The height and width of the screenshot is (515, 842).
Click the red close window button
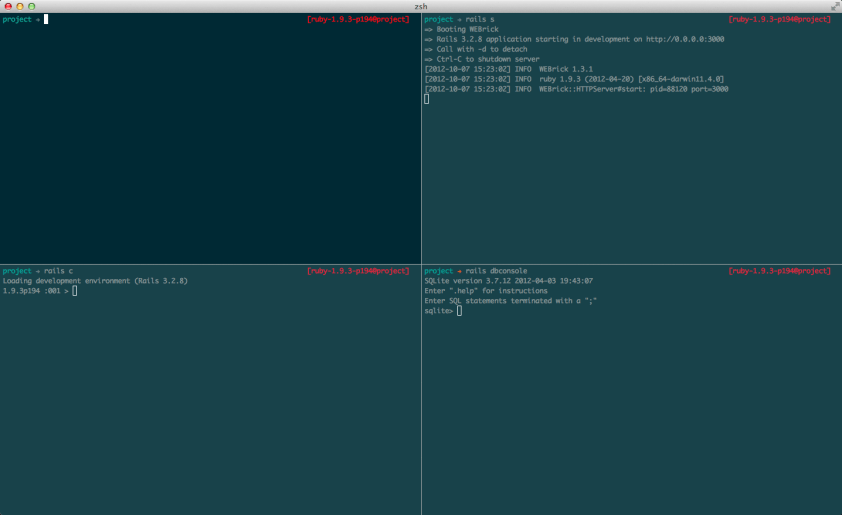click(x=8, y=6)
